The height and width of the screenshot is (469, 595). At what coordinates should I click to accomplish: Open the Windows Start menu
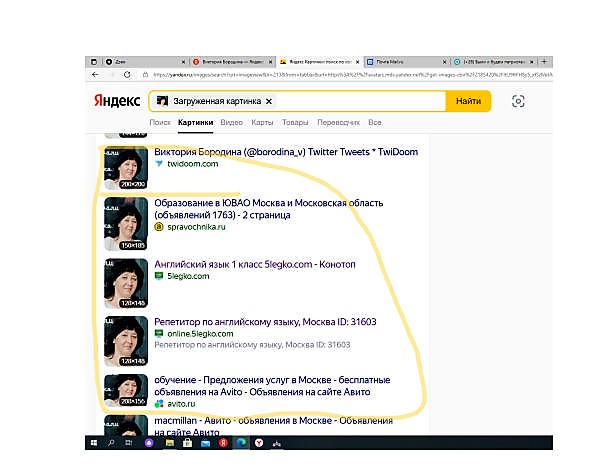(x=94, y=443)
